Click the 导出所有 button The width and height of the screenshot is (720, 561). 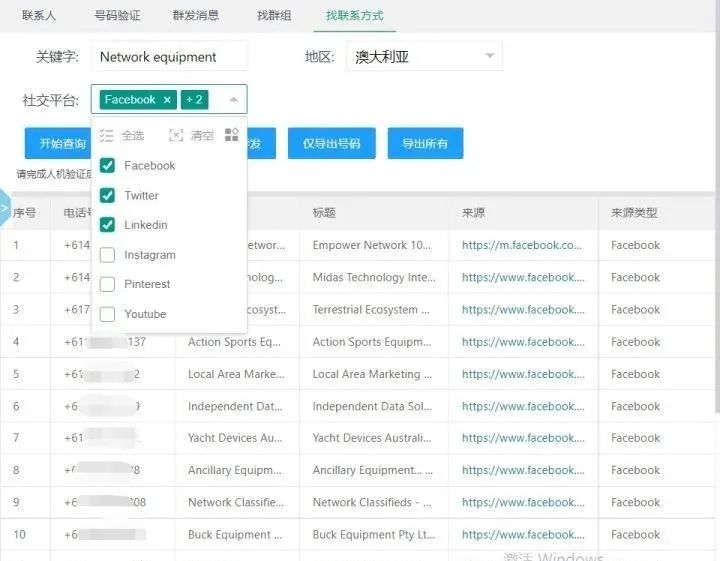click(x=425, y=143)
